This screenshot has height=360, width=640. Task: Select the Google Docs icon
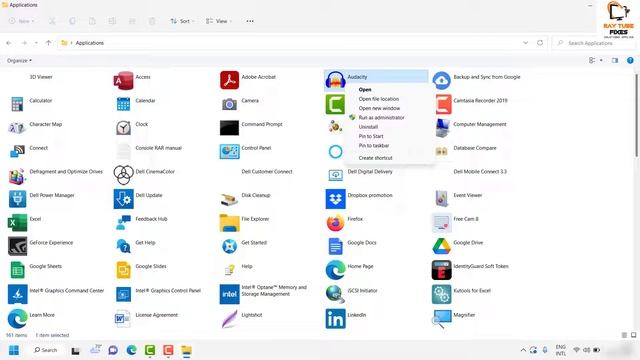(x=336, y=247)
